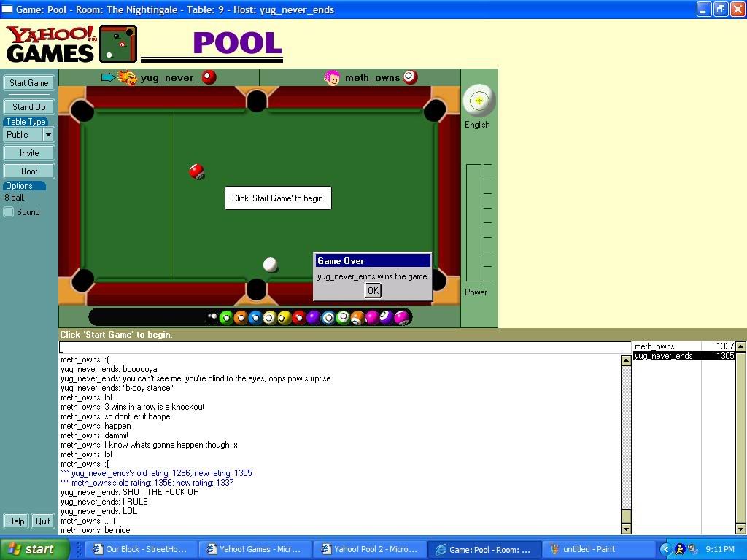Click chat line '3 wins in a row is a knockout'
The image size is (747, 560).
point(133,407)
